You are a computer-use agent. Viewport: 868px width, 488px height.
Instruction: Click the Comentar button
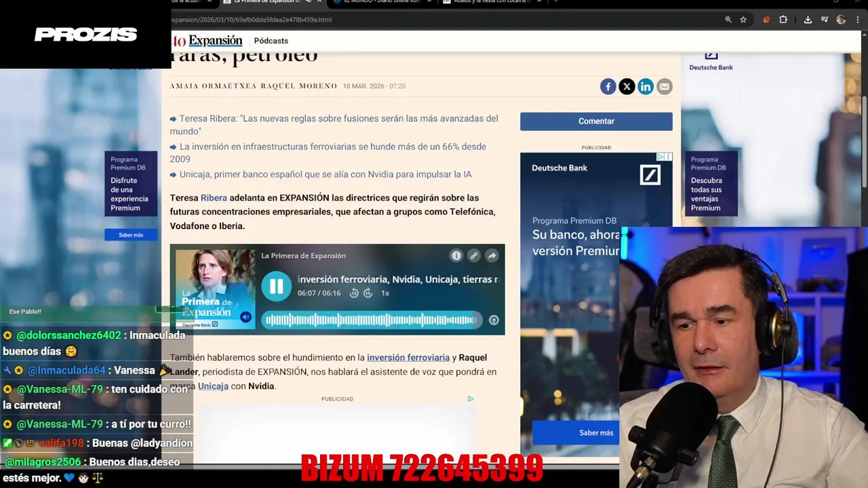(596, 121)
